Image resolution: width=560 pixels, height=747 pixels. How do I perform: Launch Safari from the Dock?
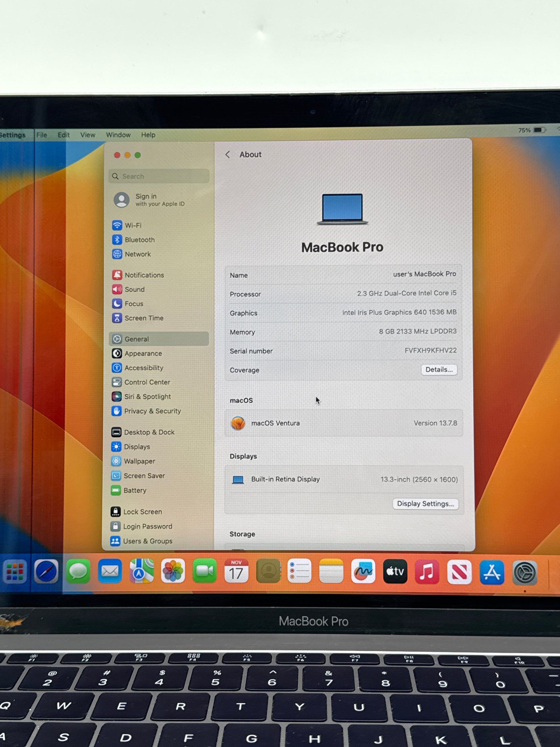click(46, 572)
